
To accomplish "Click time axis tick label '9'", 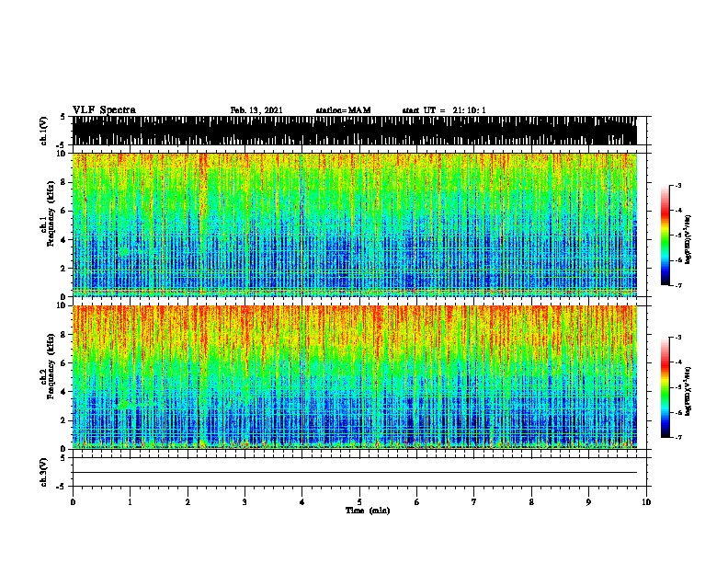I will pos(588,501).
